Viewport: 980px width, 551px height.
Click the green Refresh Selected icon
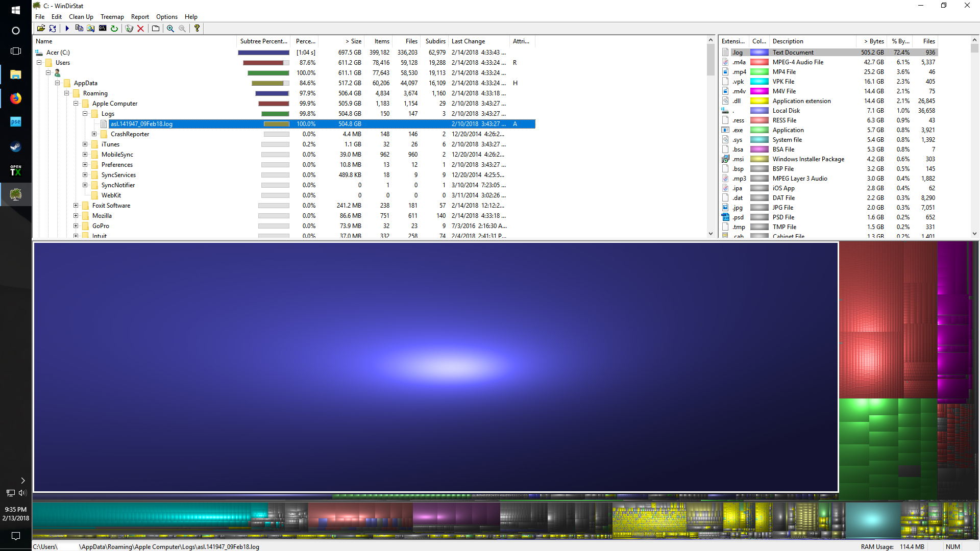click(114, 29)
